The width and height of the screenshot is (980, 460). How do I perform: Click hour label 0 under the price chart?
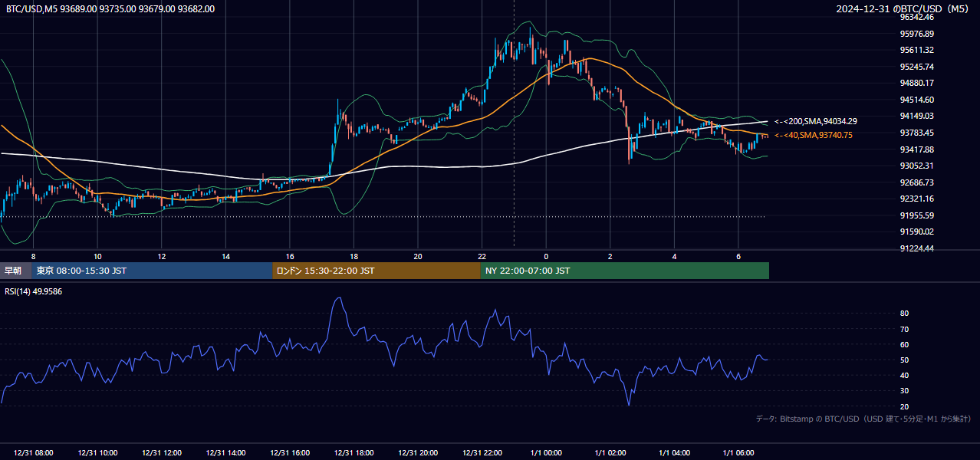[546, 256]
